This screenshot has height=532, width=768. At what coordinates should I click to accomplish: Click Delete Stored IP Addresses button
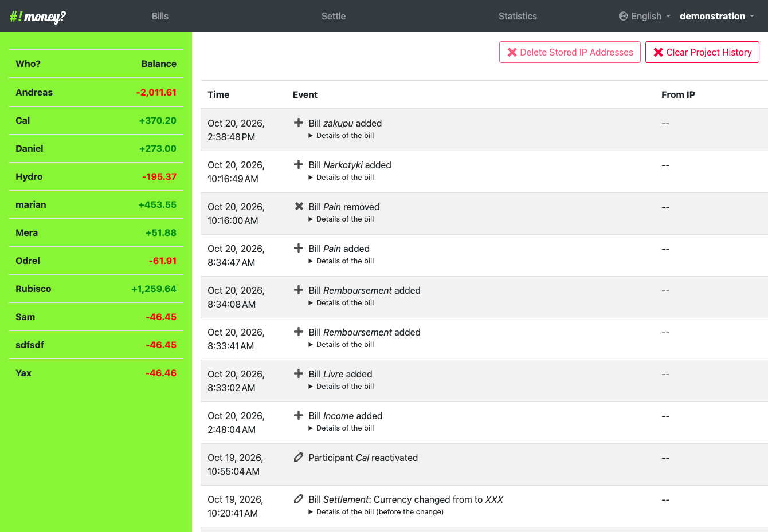[570, 52]
